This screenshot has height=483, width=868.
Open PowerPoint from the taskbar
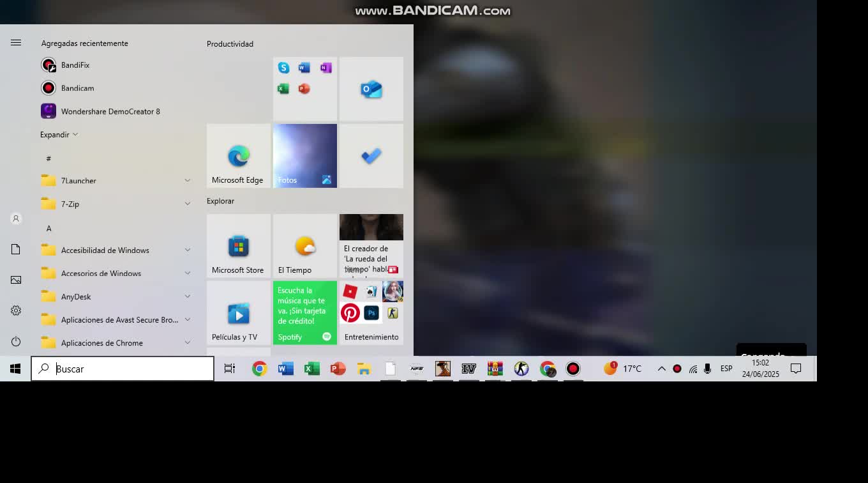[338, 369]
